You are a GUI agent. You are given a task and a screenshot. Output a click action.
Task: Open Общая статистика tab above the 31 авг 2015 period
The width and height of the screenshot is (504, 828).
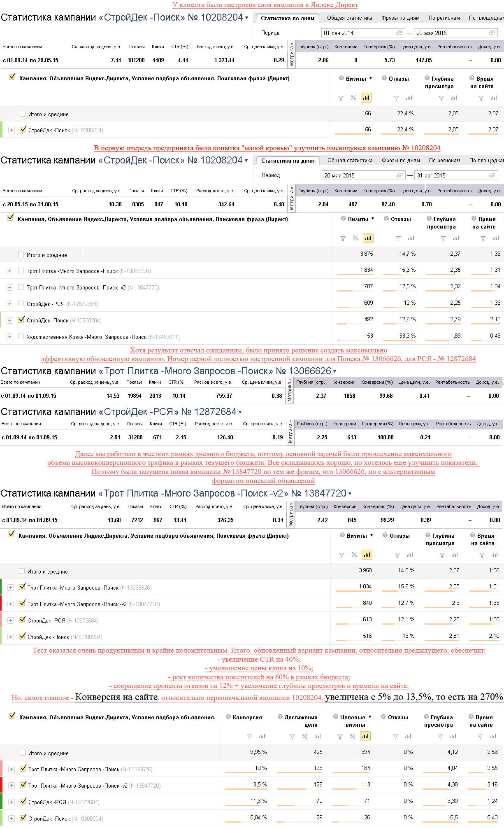[350, 160]
